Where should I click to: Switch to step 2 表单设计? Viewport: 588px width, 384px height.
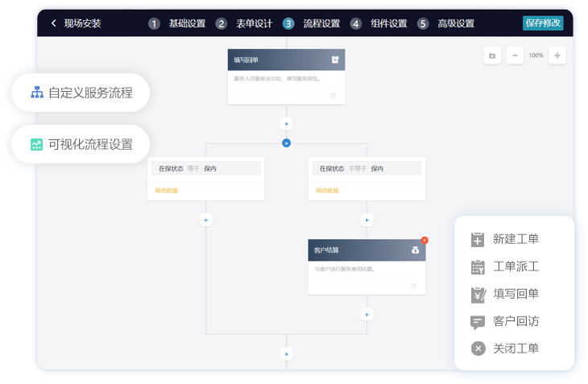click(x=244, y=23)
